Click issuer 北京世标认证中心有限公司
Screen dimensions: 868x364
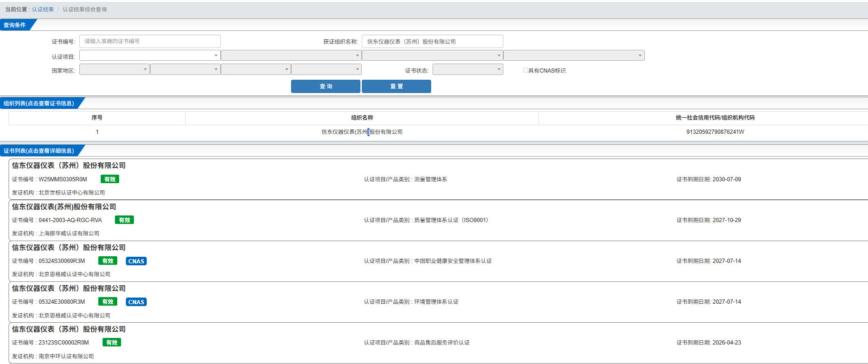pos(72,193)
